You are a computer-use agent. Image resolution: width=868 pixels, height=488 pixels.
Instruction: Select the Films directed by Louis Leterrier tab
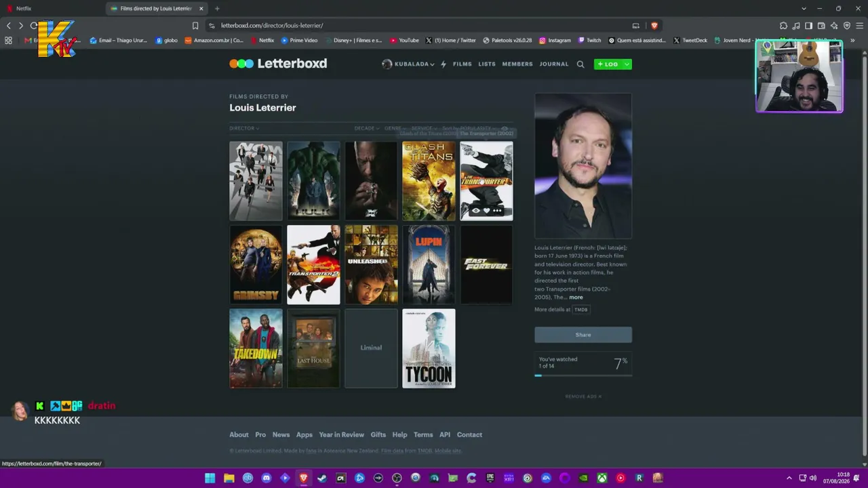tap(156, 9)
